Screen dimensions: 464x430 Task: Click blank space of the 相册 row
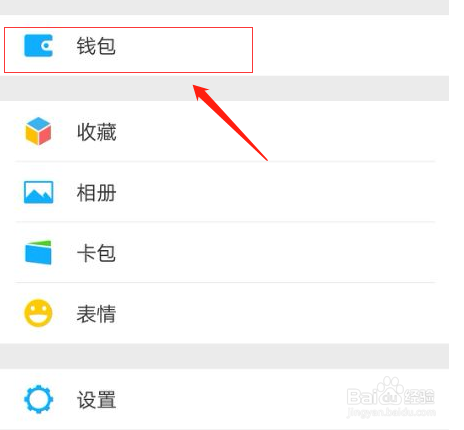(x=267, y=192)
